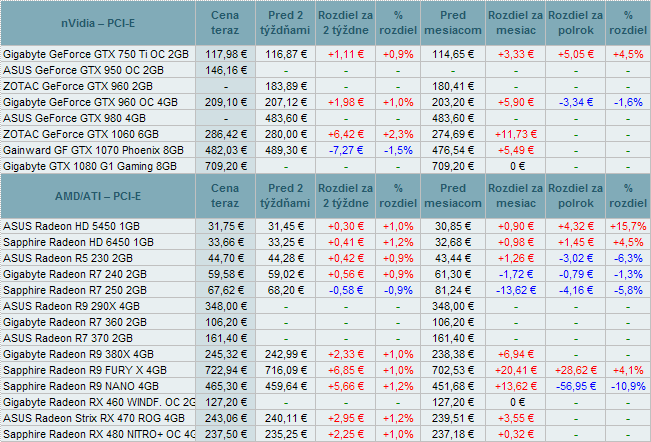
Task: Click the -1,6% blue percentage cell
Action: click(x=628, y=102)
